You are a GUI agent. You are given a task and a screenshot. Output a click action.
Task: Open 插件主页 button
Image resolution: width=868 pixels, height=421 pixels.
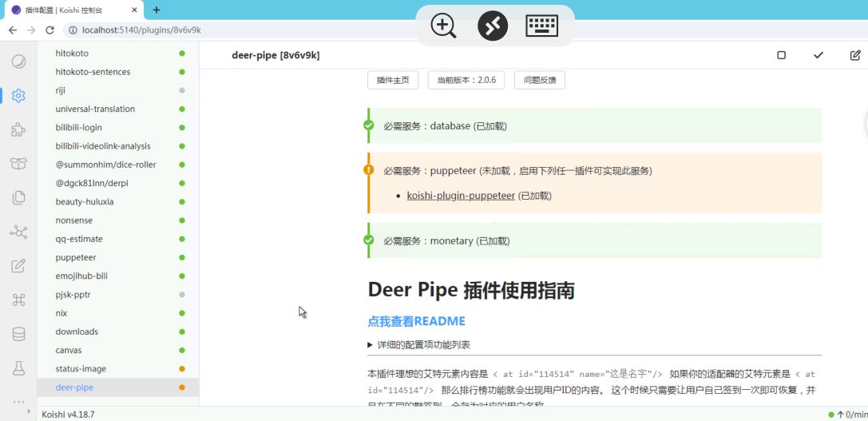click(393, 80)
